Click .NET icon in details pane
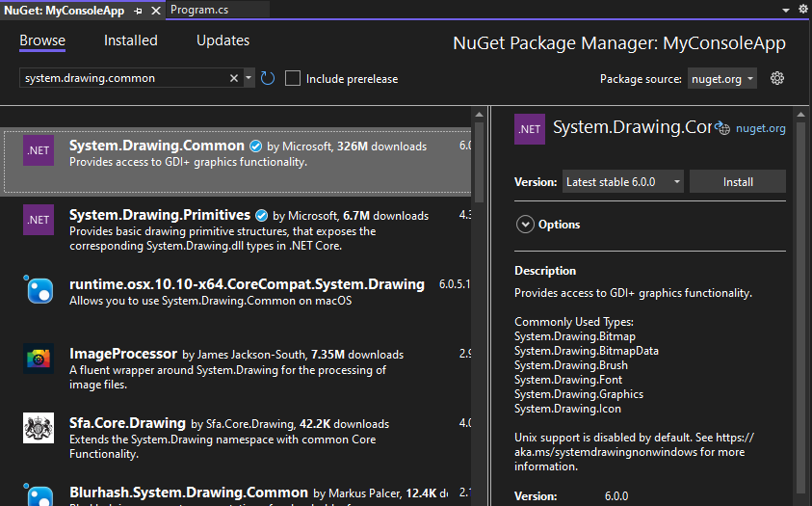The width and height of the screenshot is (812, 506). [529, 129]
